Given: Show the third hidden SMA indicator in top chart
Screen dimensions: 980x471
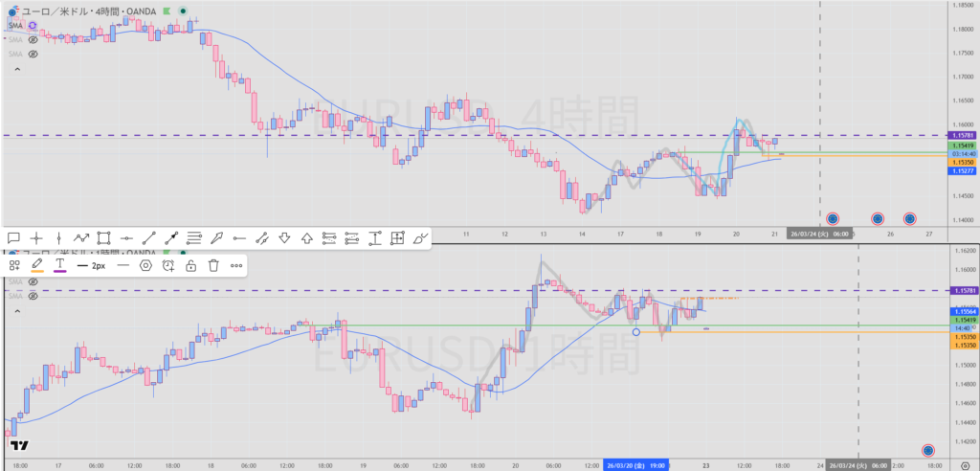Looking at the screenshot, I should point(33,55).
